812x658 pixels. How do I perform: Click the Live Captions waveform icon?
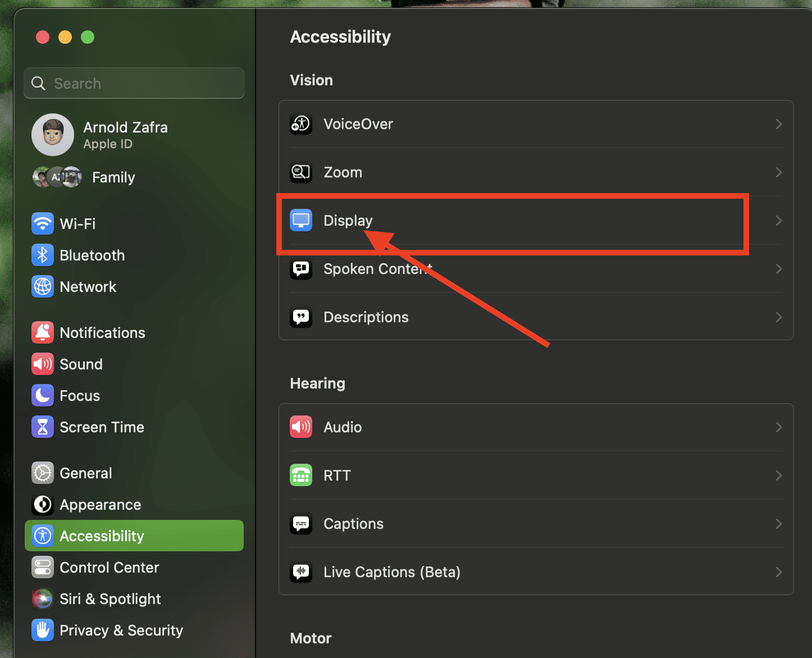[x=301, y=572]
